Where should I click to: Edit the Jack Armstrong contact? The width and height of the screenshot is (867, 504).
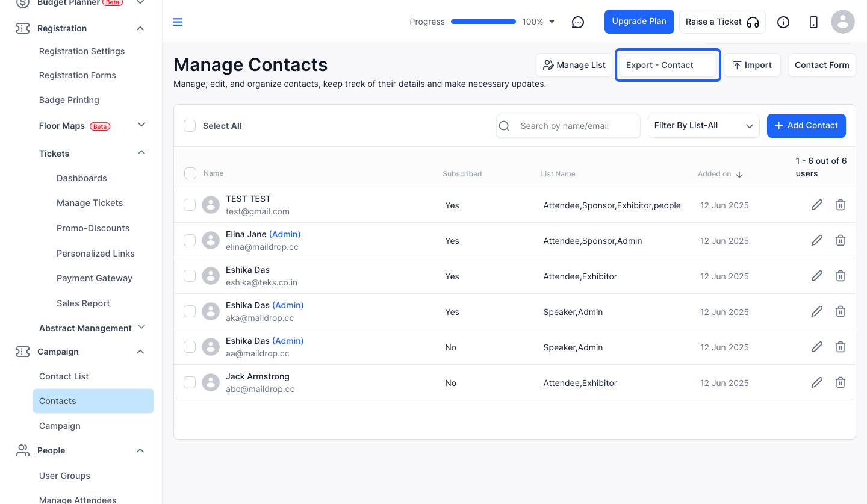(817, 382)
